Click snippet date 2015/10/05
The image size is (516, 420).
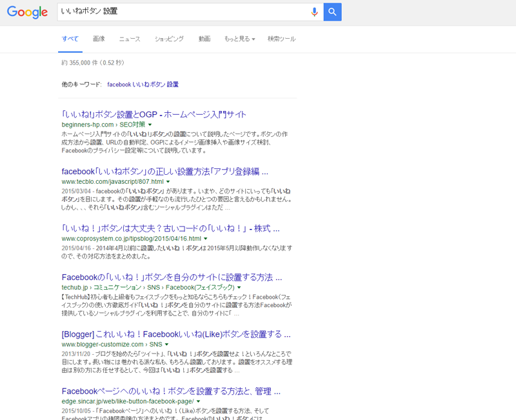tap(76, 411)
